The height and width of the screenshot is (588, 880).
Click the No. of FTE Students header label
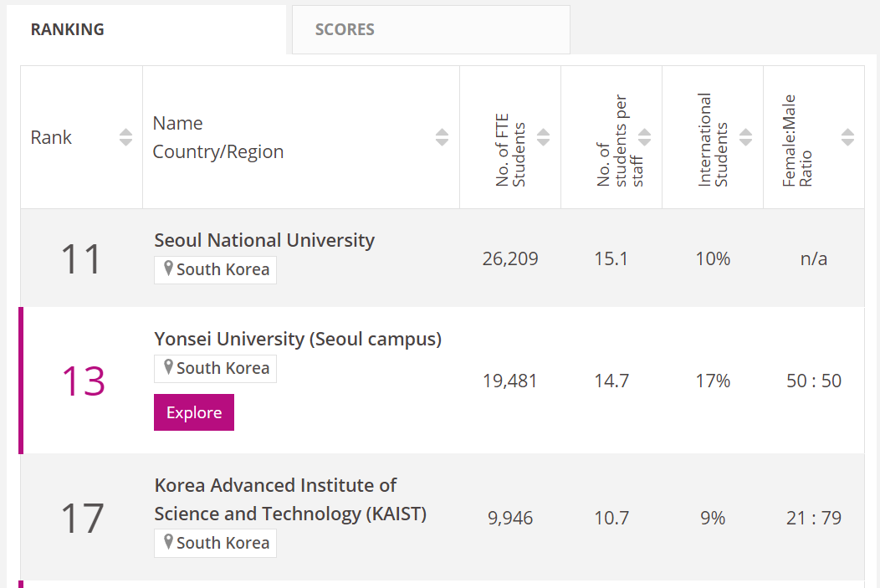(510, 150)
